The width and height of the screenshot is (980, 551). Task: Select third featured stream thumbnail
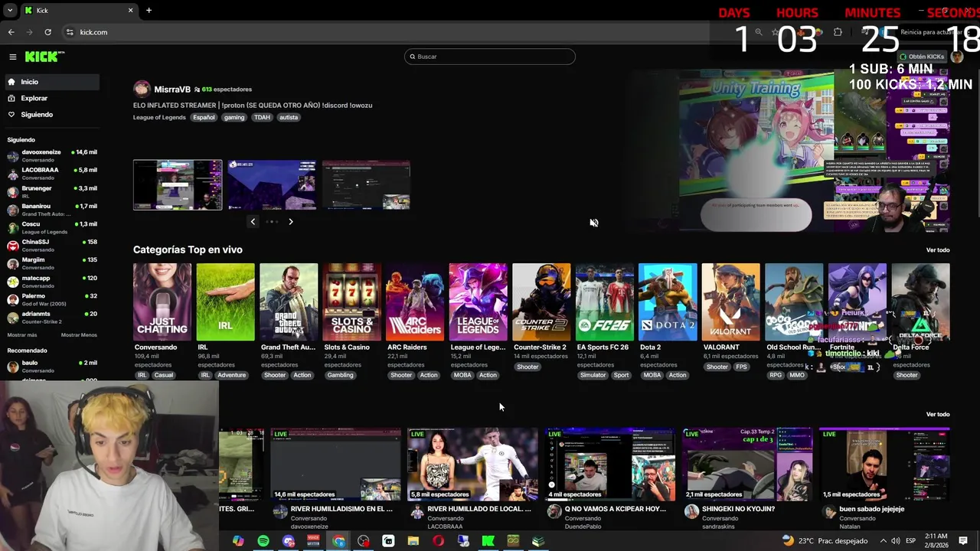(x=366, y=184)
